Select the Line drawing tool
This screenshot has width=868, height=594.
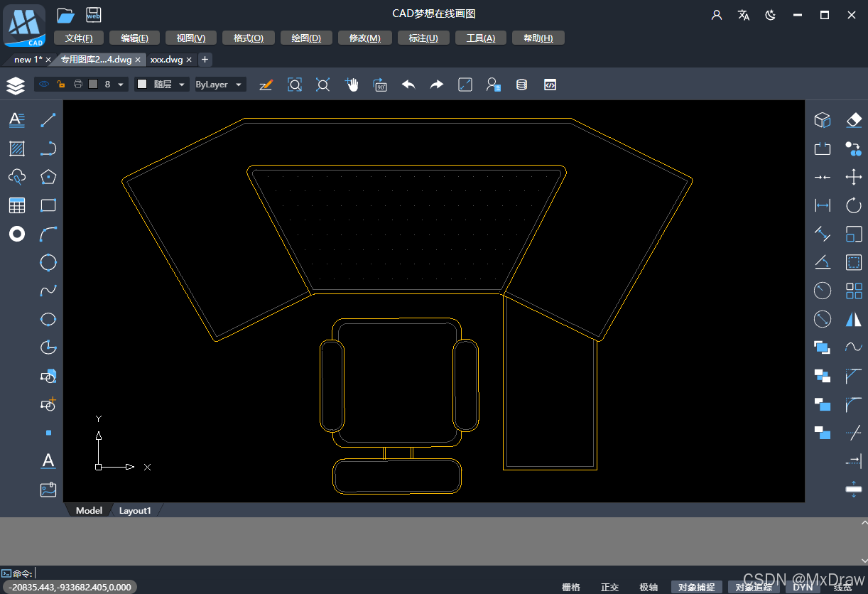pos(48,120)
